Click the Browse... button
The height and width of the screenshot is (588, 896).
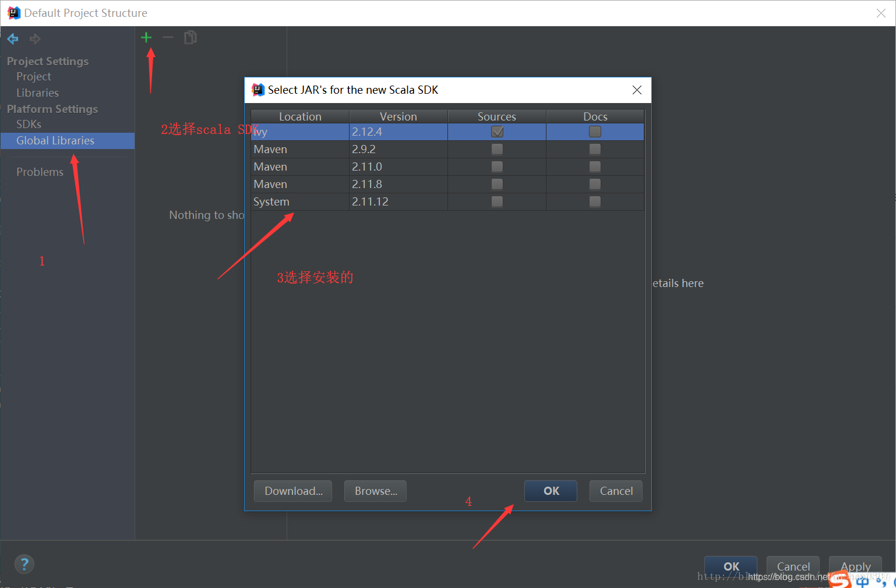pyautogui.click(x=376, y=491)
